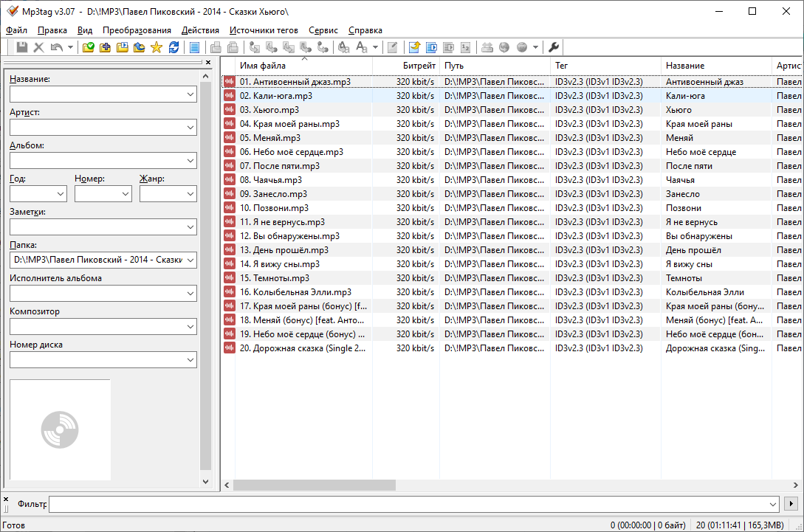The image size is (804, 532).
Task: Click the arrow button beside the filter box
Action: click(x=791, y=504)
